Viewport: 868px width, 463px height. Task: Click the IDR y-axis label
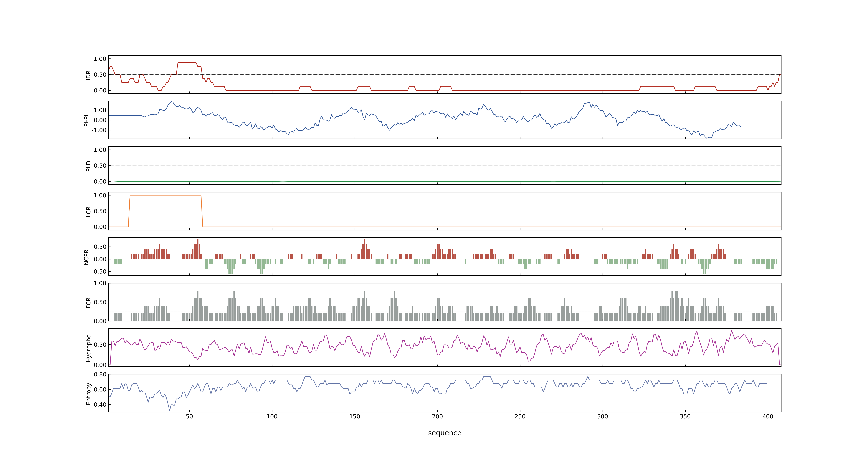pos(89,75)
